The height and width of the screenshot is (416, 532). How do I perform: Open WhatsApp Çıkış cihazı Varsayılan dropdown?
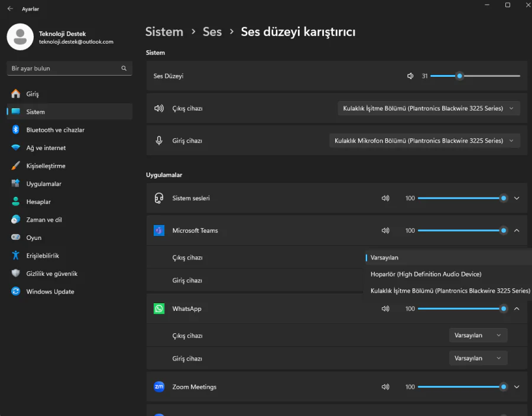[x=478, y=336]
